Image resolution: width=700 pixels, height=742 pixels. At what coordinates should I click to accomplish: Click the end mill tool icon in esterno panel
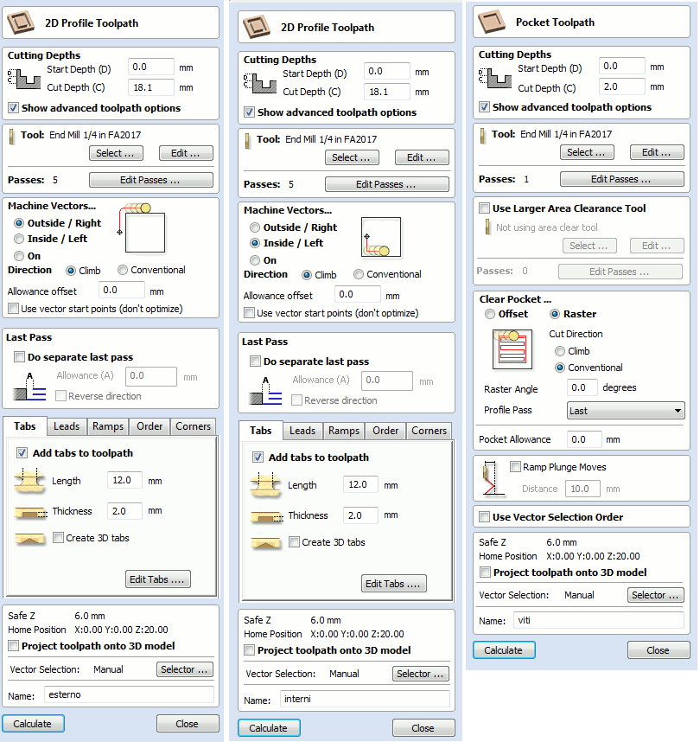pyautogui.click(x=11, y=136)
